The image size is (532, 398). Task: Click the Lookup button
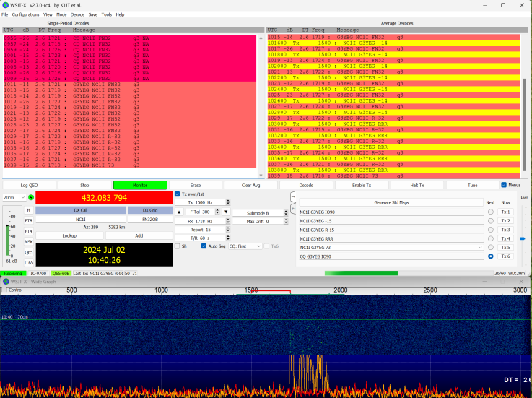pyautogui.click(x=69, y=235)
